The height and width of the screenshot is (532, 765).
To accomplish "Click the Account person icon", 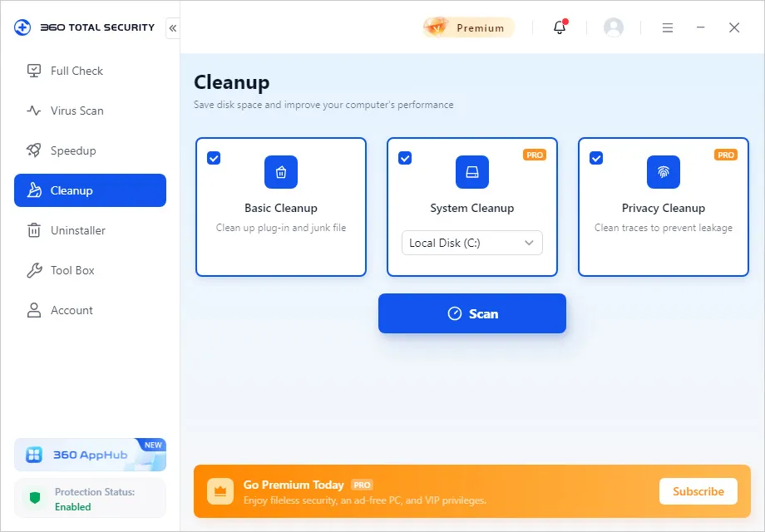I will pos(33,310).
